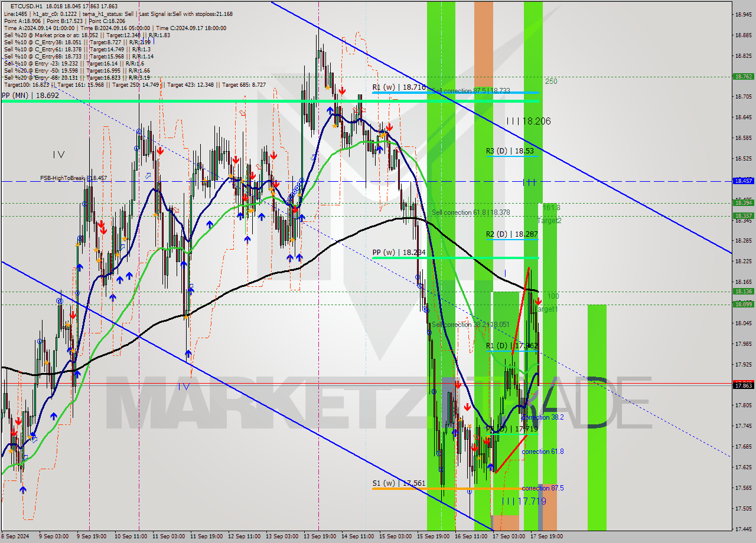The image size is (756, 543).
Task: Select the green 18.357 price axis tag
Action: tap(743, 216)
